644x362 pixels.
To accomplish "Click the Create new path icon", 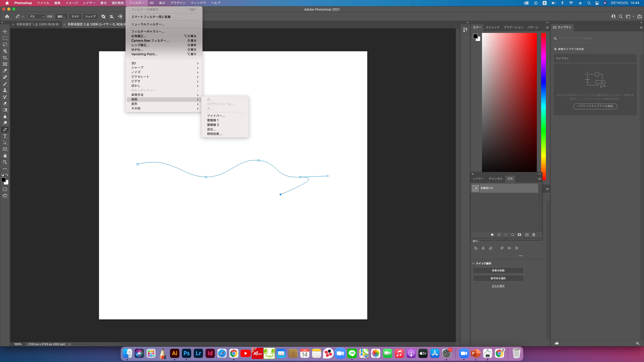I will click(527, 235).
